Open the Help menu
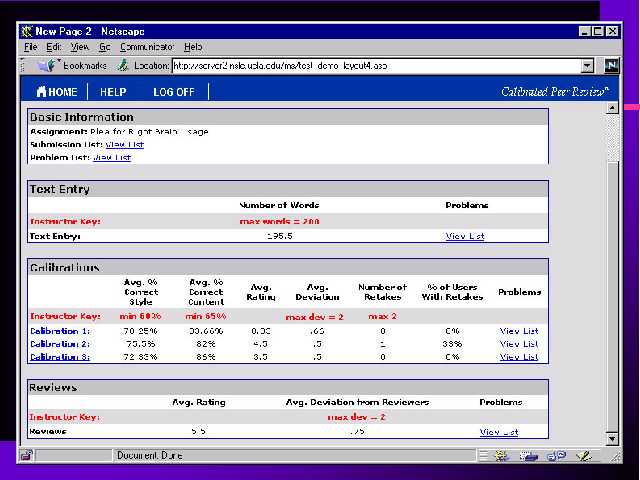 click(193, 47)
